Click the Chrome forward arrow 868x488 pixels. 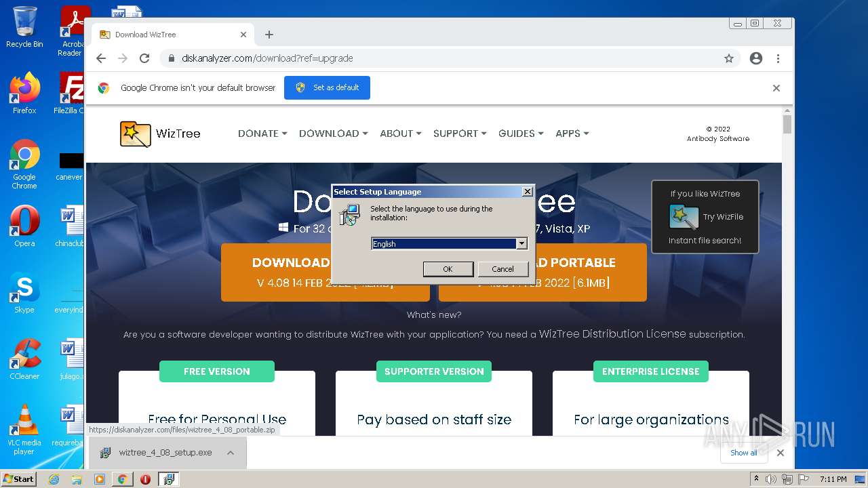(x=123, y=58)
